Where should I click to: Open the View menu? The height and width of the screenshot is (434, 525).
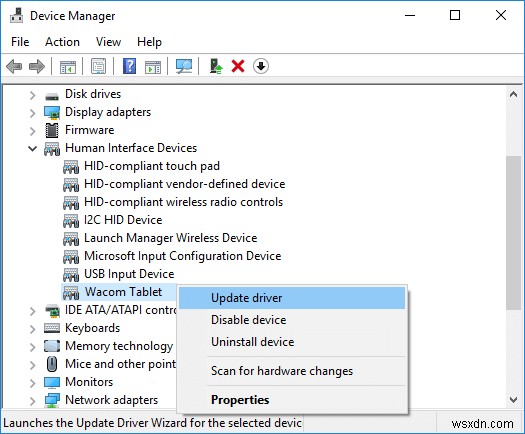point(108,42)
